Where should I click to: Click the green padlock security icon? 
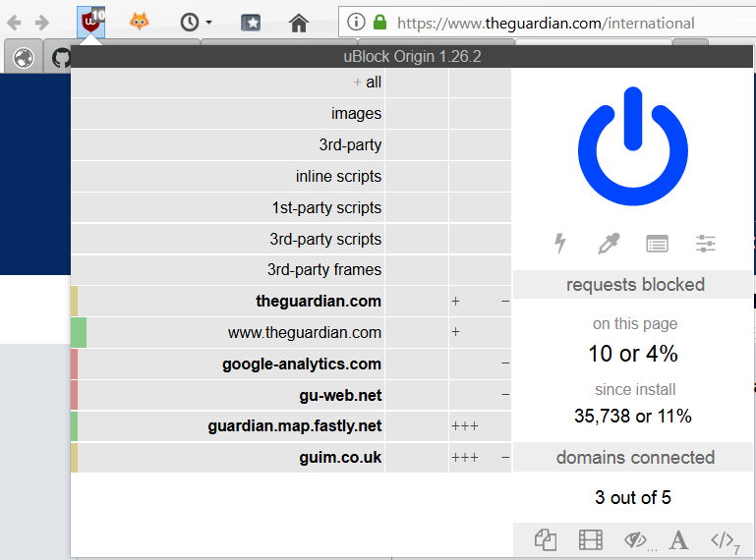[x=379, y=22]
